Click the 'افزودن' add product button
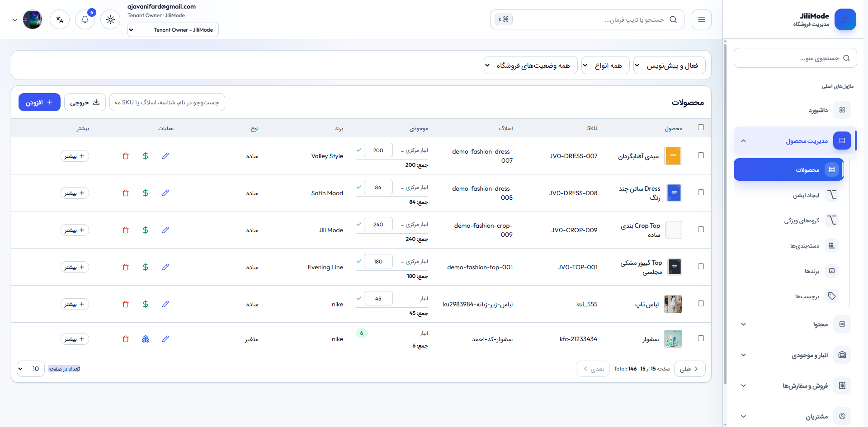The image size is (868, 427). point(39,103)
